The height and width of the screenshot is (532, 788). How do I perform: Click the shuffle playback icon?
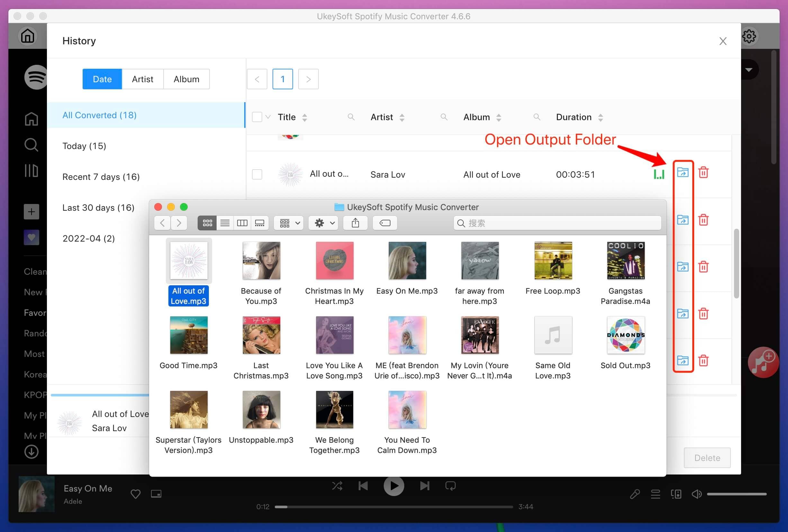point(337,486)
